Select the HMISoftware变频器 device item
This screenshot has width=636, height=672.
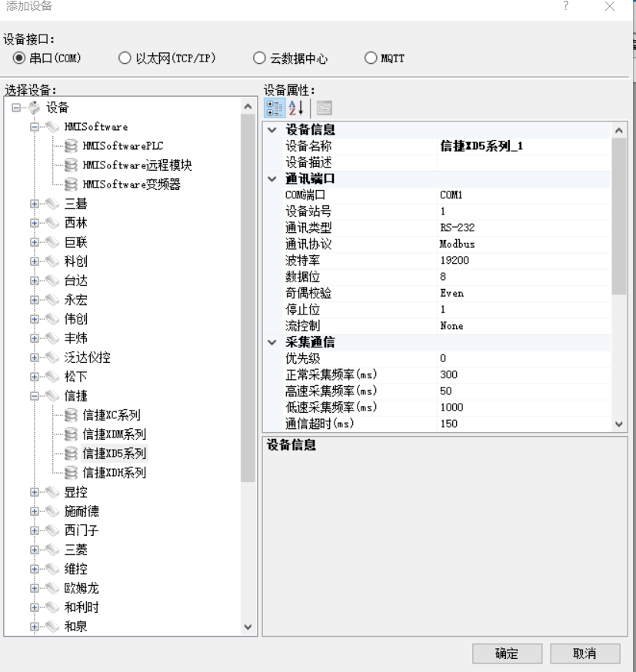(x=131, y=185)
